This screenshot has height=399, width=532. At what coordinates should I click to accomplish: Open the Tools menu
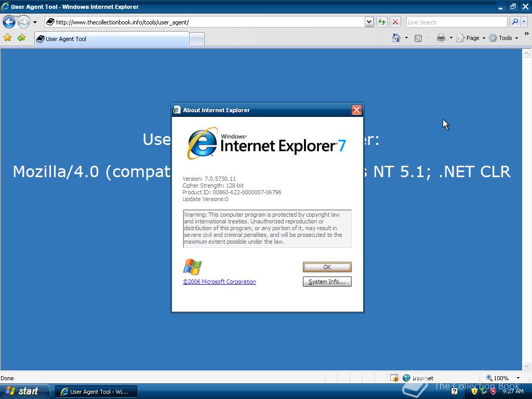[x=503, y=38]
